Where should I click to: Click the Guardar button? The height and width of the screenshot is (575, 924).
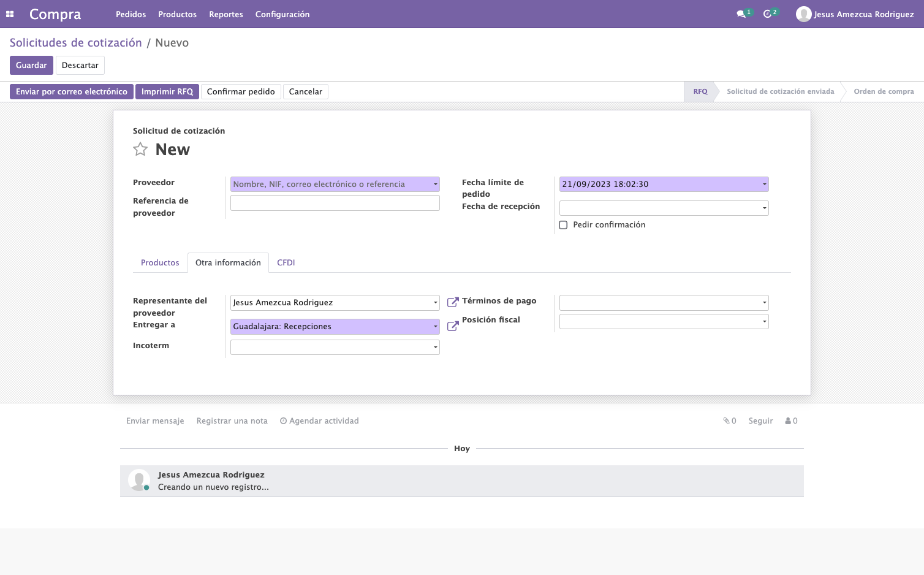[x=31, y=65]
